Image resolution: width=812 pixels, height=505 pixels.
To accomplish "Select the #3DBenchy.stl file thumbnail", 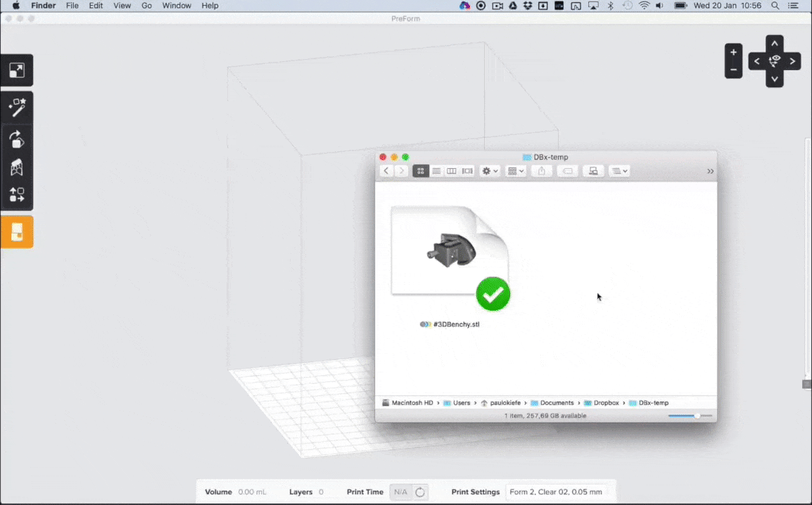I will (450, 257).
